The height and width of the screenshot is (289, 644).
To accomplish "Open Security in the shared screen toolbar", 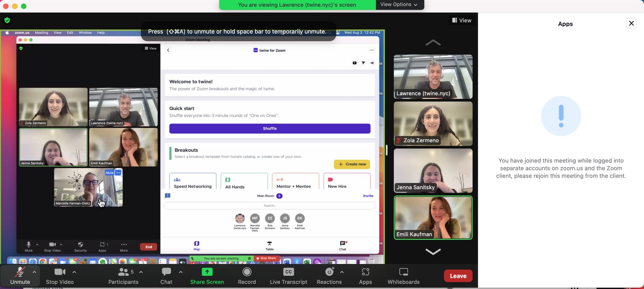I will pos(80,246).
